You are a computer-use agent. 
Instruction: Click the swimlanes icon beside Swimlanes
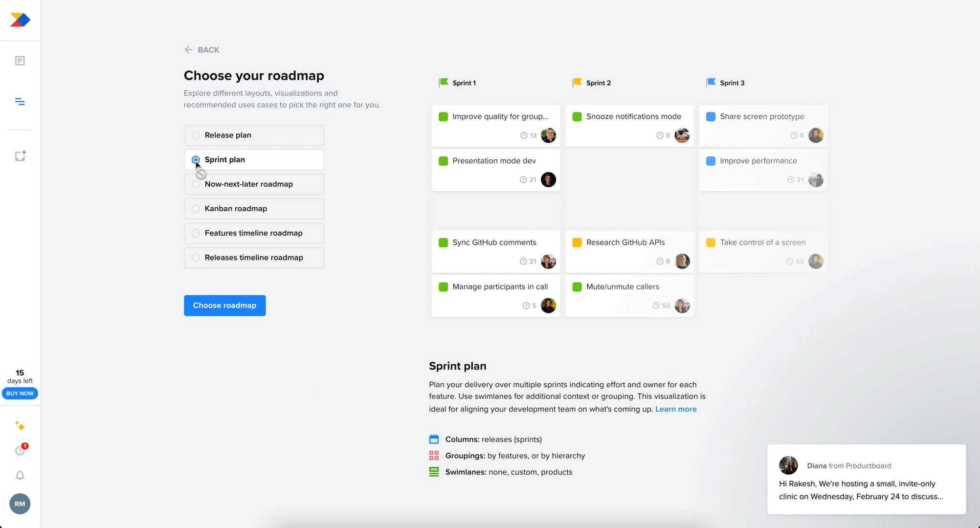[434, 471]
